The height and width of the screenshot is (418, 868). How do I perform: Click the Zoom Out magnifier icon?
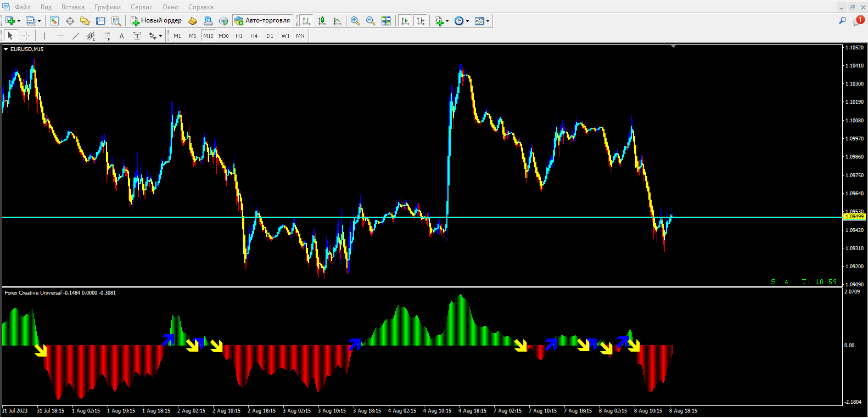coord(371,21)
